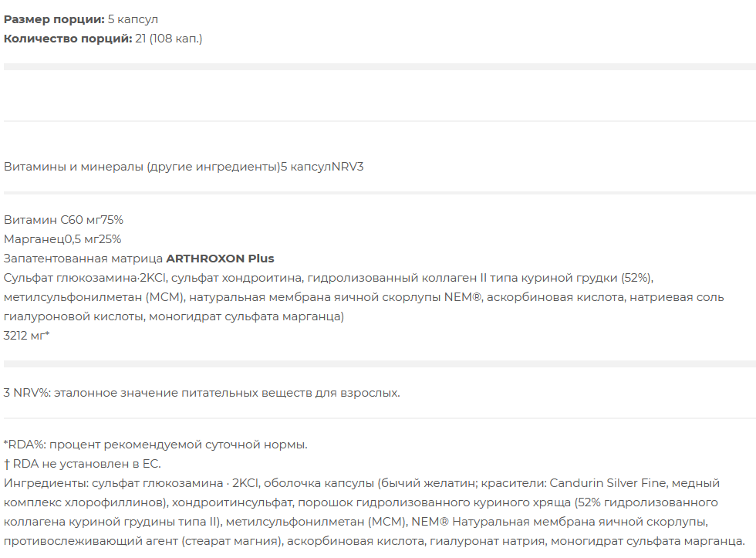756x558 pixels.
Task: Click the bold "ARTHROXON Plus" text
Action: point(221,259)
